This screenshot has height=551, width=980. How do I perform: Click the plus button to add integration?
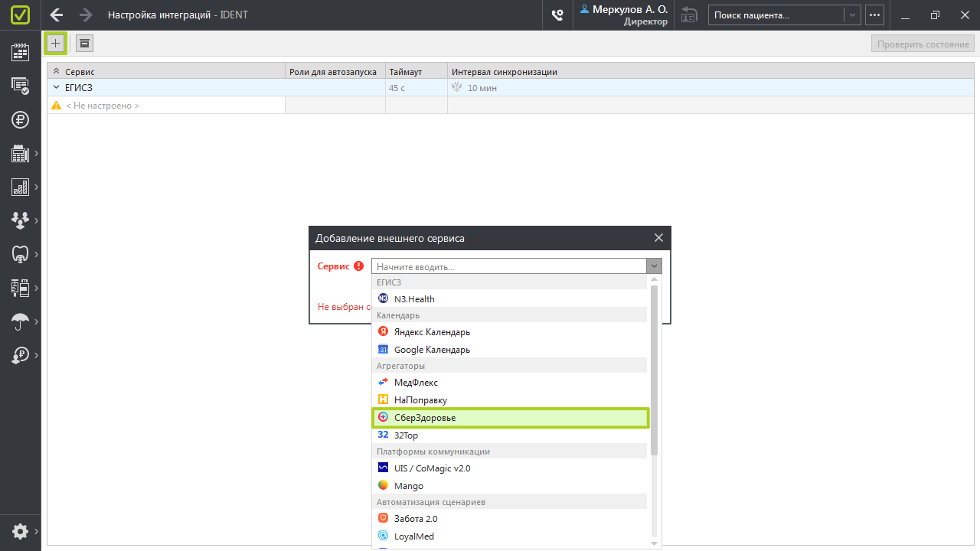tap(55, 44)
